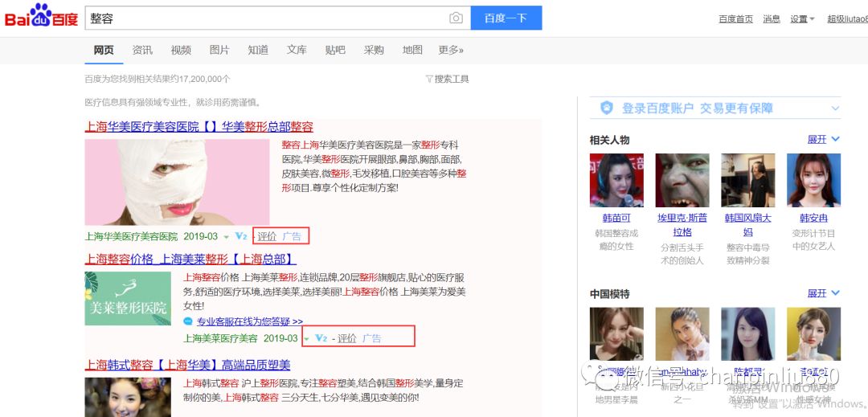Open result 上海韩式整容【上海华美】高端品质塑美

[187, 365]
